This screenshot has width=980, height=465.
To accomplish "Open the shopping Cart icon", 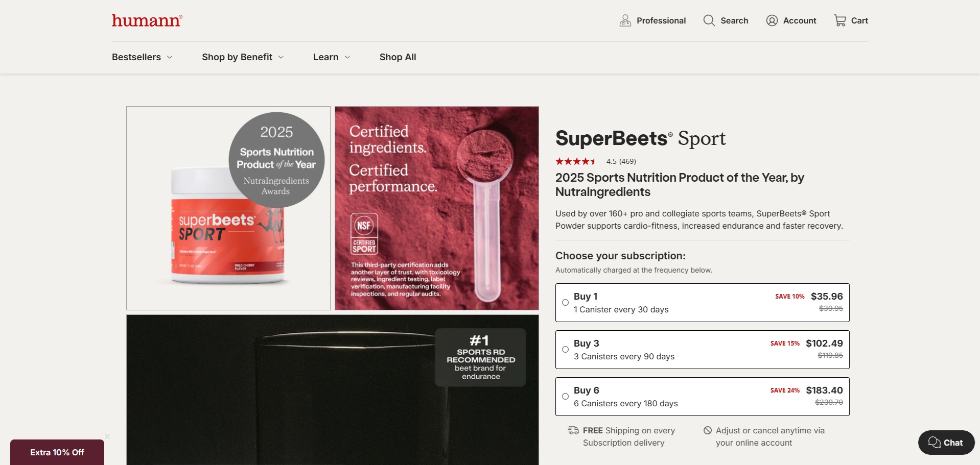I will [x=840, y=20].
